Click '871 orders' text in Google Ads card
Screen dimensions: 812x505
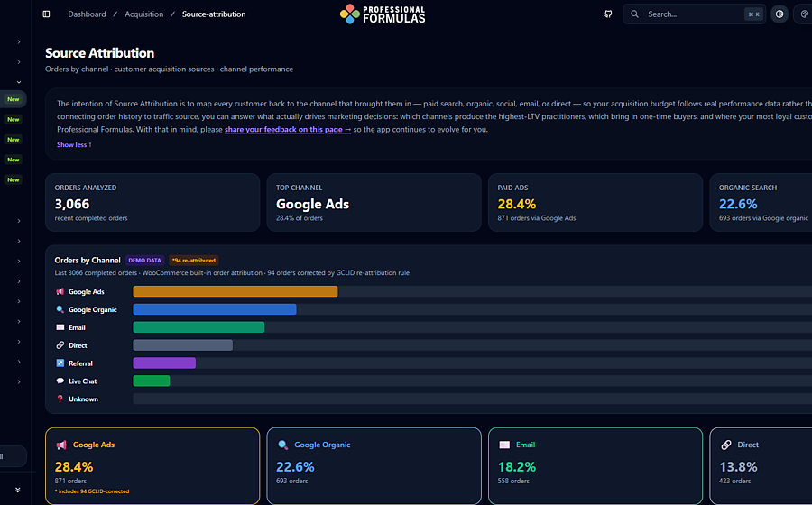70,482
